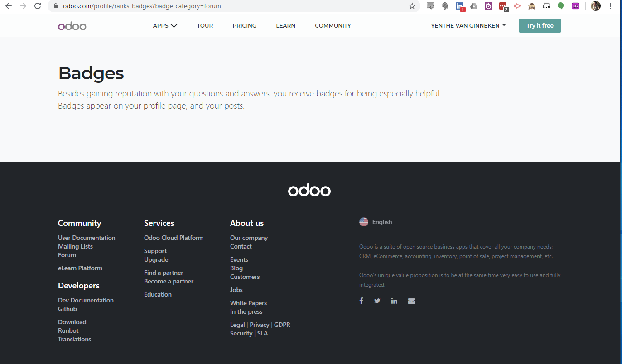Click the Twitter bird icon

(377, 301)
